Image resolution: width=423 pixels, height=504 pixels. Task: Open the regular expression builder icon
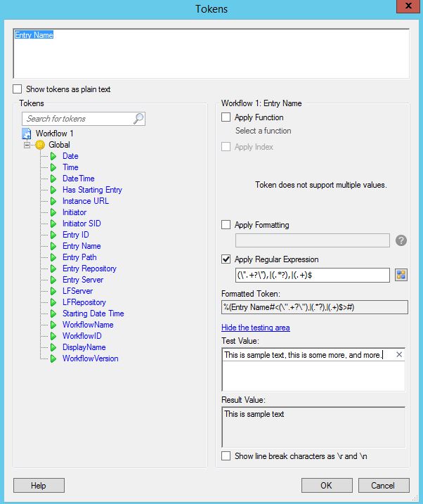(x=401, y=275)
